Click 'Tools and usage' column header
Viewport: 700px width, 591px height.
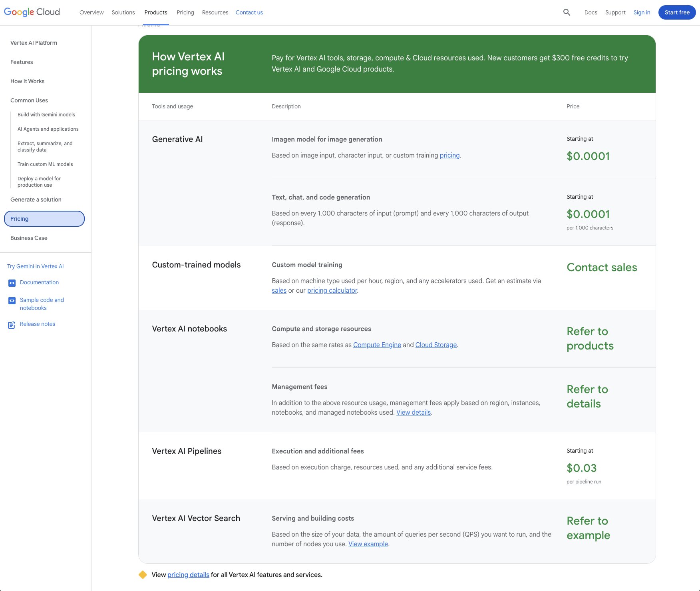[x=172, y=106]
